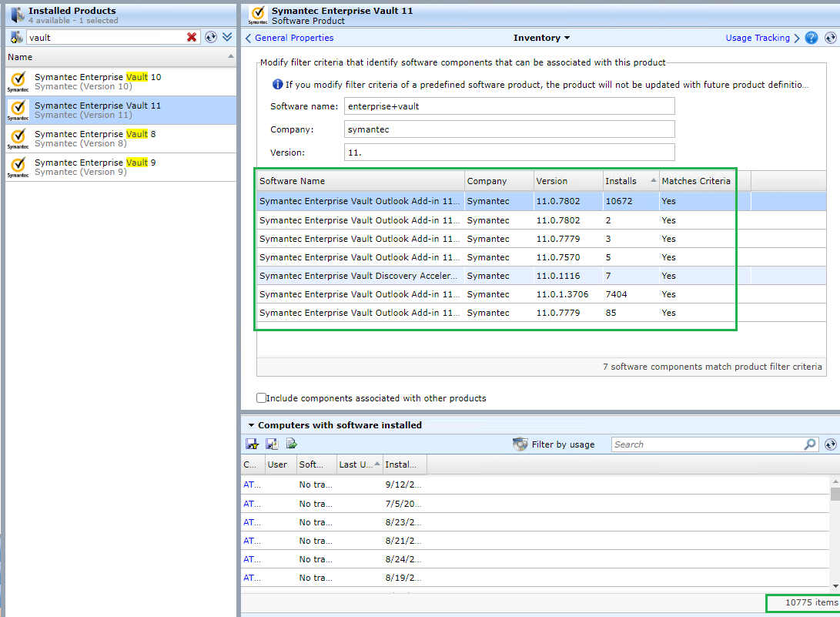Viewport: 840px width, 617px height.
Task: Sort product list by the Name column header
Action: point(121,57)
